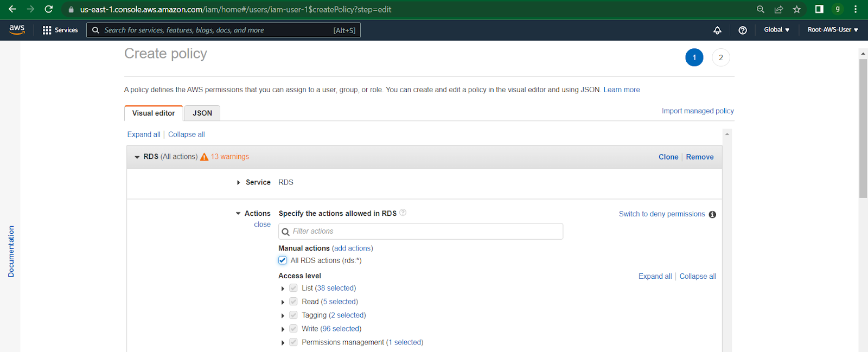Go to step 2 of policy wizard
868x352 pixels.
pos(721,57)
